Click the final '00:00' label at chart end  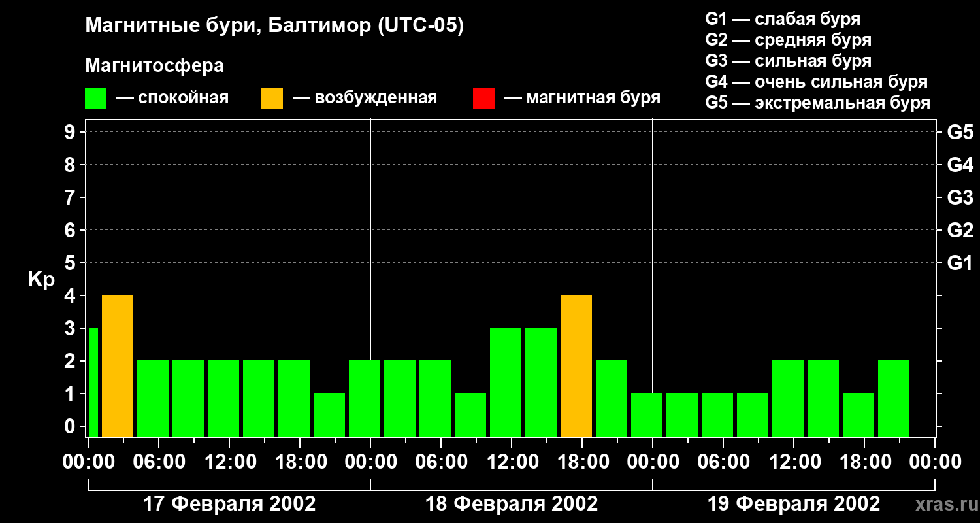(x=935, y=462)
